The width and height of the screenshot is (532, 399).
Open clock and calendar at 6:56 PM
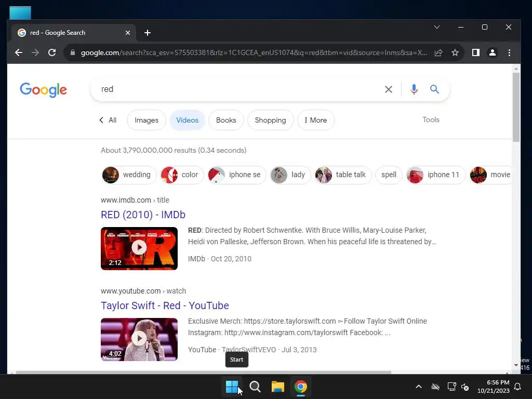point(494,387)
